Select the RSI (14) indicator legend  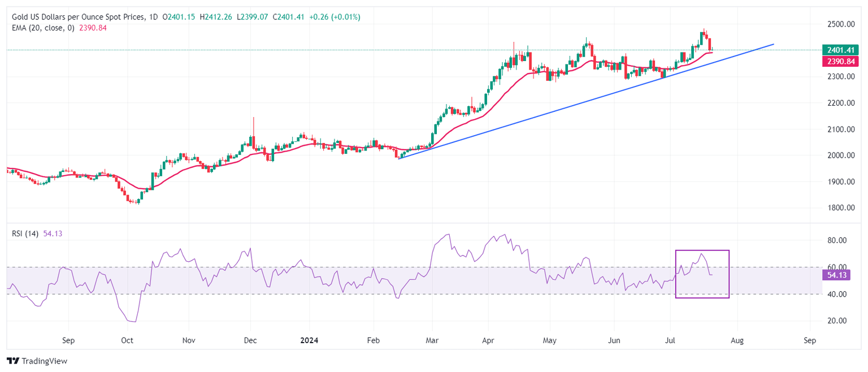25,233
